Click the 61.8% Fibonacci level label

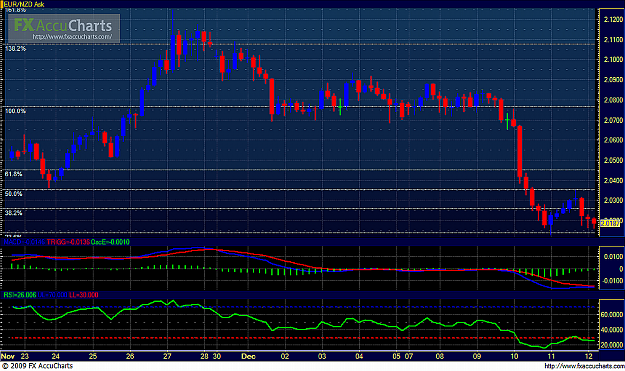tap(14, 174)
